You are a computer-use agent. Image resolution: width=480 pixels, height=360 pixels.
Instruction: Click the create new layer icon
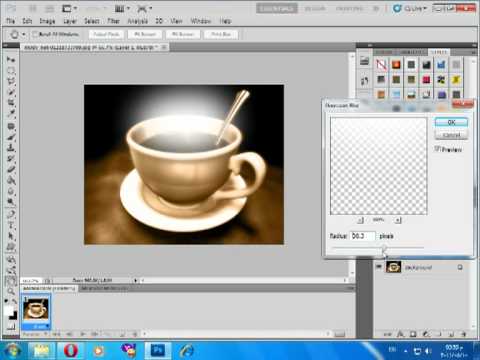click(x=451, y=334)
